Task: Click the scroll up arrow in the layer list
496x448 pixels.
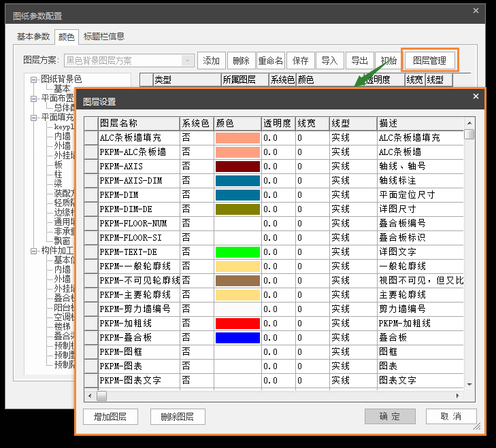Action: (469, 122)
